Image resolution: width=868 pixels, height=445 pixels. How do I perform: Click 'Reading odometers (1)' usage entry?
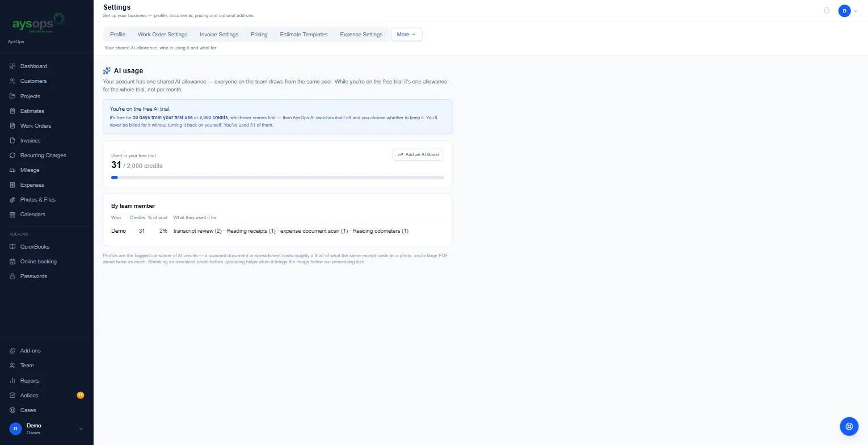pyautogui.click(x=381, y=231)
